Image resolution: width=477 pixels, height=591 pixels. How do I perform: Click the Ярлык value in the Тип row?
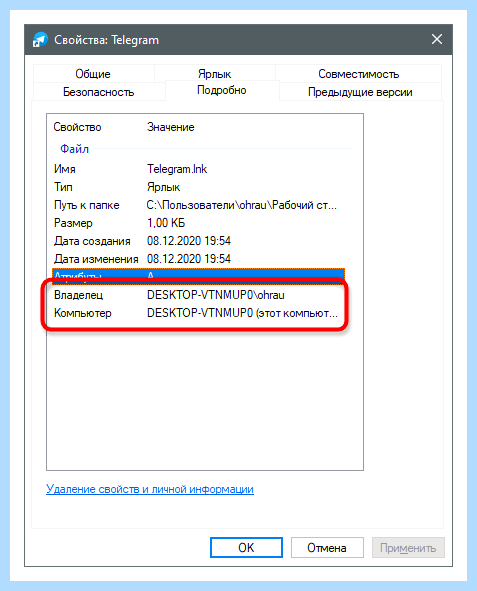click(x=164, y=187)
